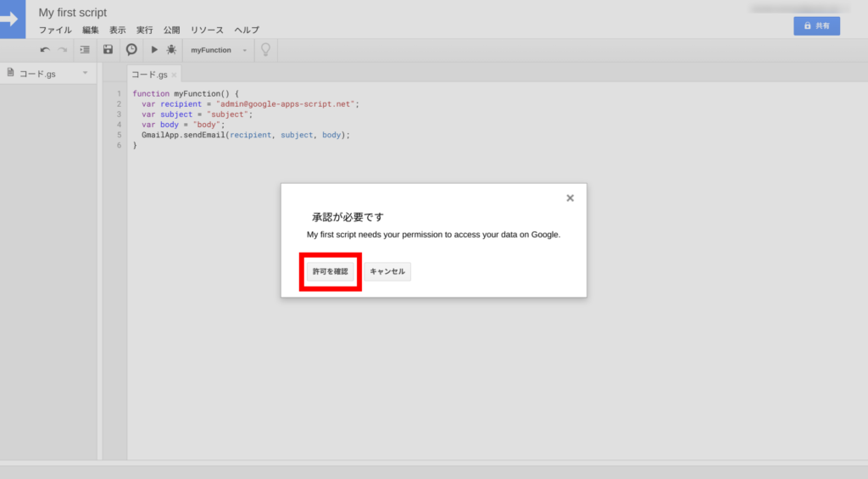
Task: Start debugging with the bug icon
Action: [x=171, y=50]
